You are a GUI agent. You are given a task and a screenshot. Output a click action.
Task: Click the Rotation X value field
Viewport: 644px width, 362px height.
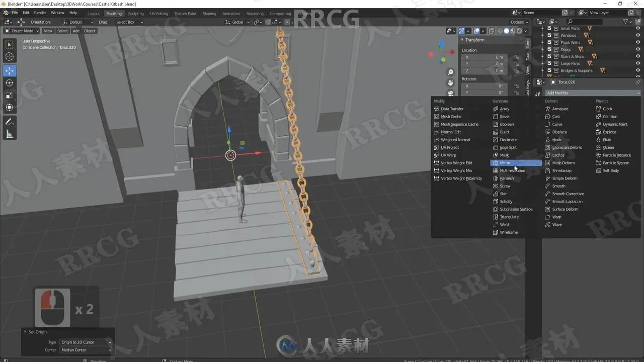click(x=484, y=86)
